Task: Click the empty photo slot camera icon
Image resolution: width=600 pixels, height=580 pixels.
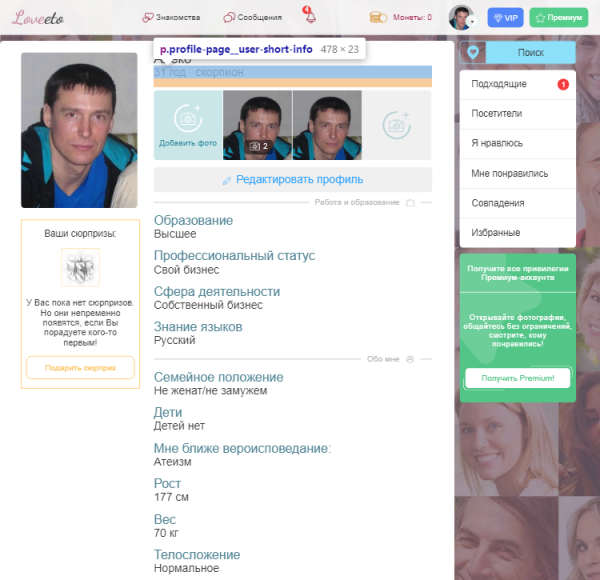Action: pyautogui.click(x=396, y=125)
